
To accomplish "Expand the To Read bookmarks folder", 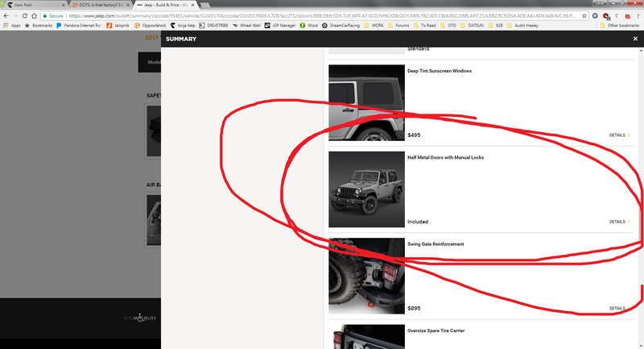I will coord(425,26).
